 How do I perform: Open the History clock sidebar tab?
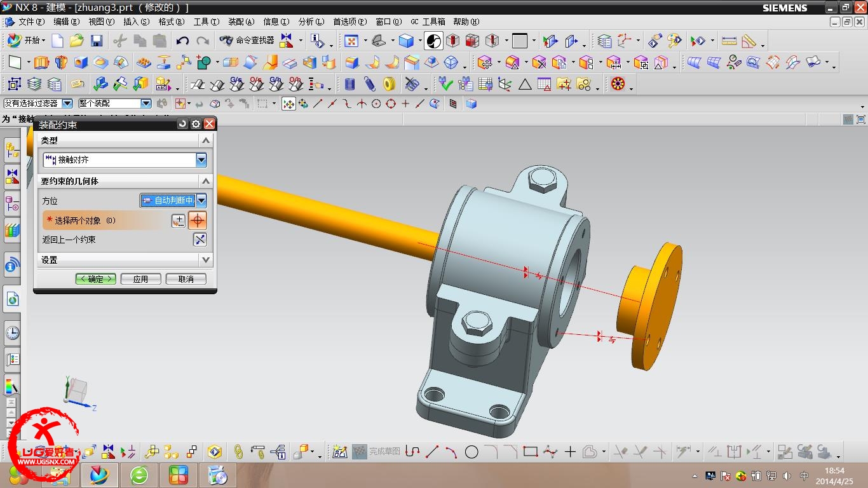click(12, 332)
